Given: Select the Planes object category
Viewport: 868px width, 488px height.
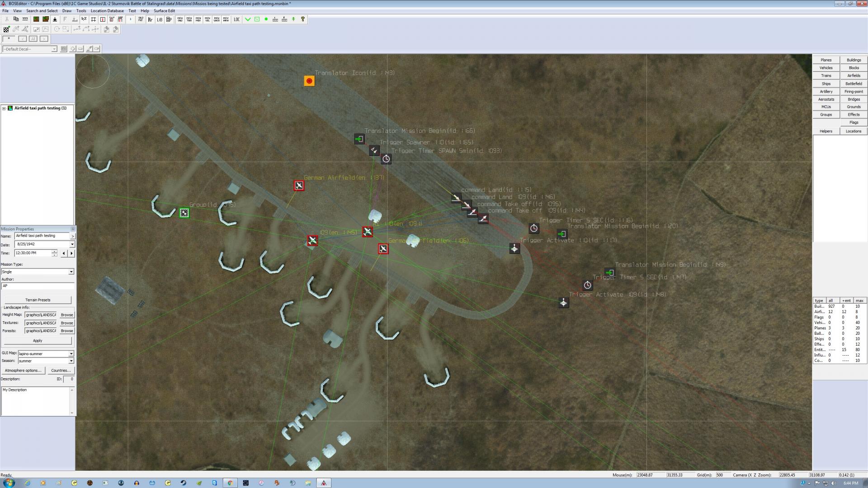Looking at the screenshot, I should (x=826, y=60).
